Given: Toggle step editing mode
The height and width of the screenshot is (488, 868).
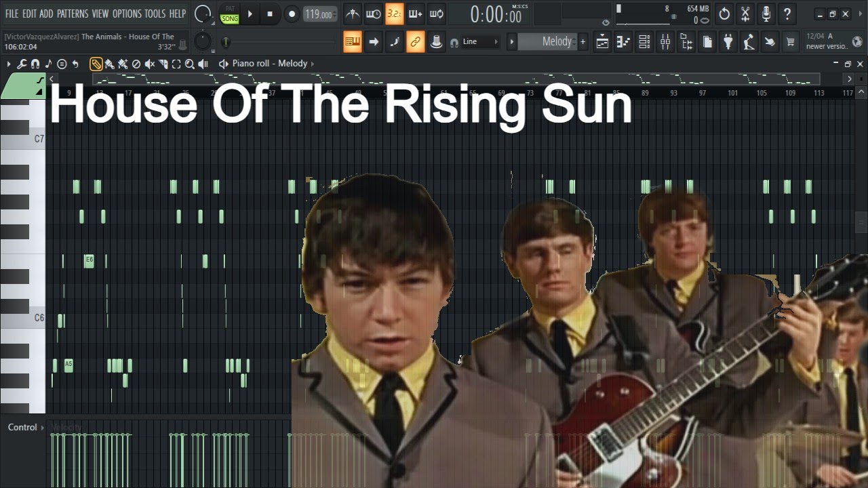Looking at the screenshot, I should 395,41.
